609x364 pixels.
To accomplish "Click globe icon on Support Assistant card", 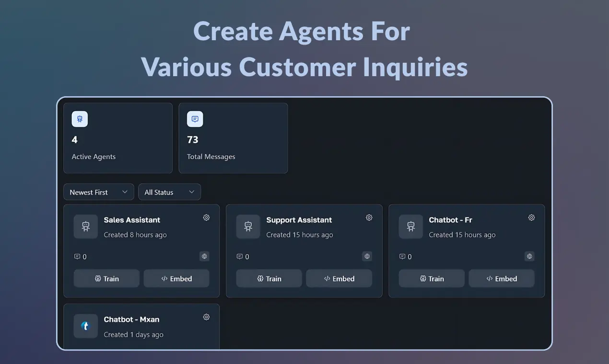I will tap(367, 256).
